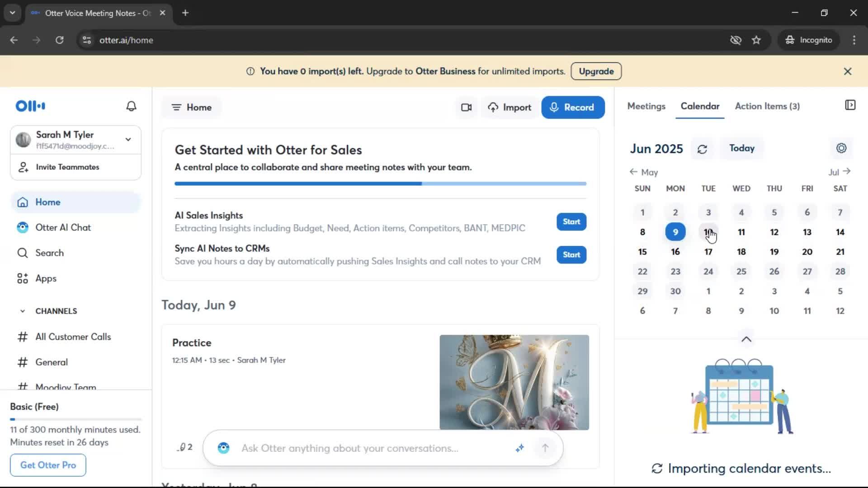This screenshot has height=488, width=868.
Task: Select June 14 on the calendar
Action: tap(840, 232)
